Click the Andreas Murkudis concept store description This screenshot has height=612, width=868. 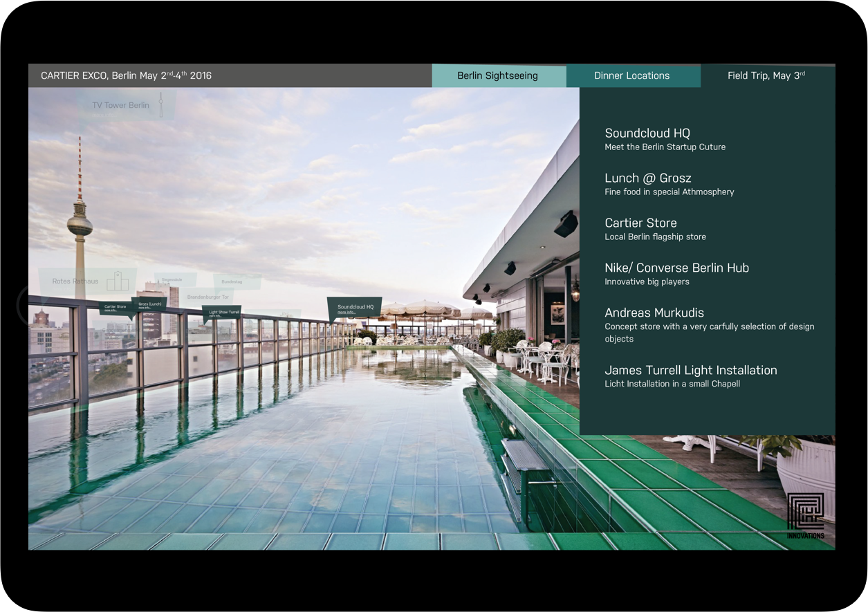(x=709, y=333)
